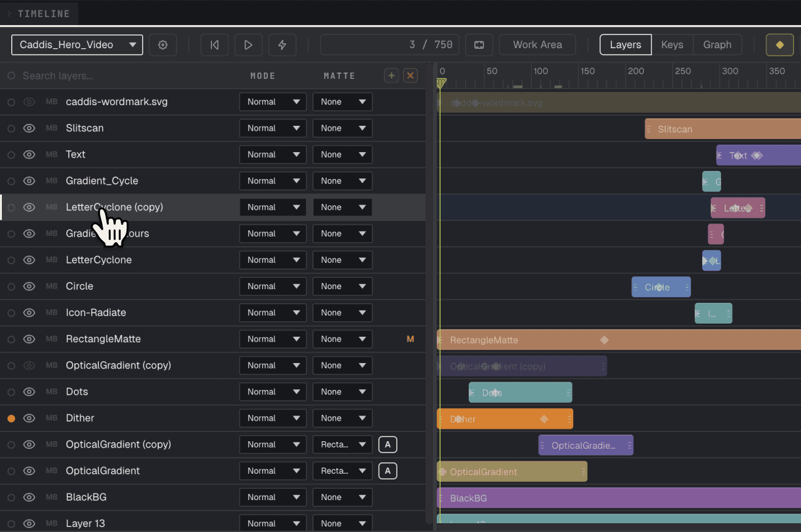Click the A badge on OpticalGradient (copy) row
The height and width of the screenshot is (532, 801).
(x=388, y=444)
